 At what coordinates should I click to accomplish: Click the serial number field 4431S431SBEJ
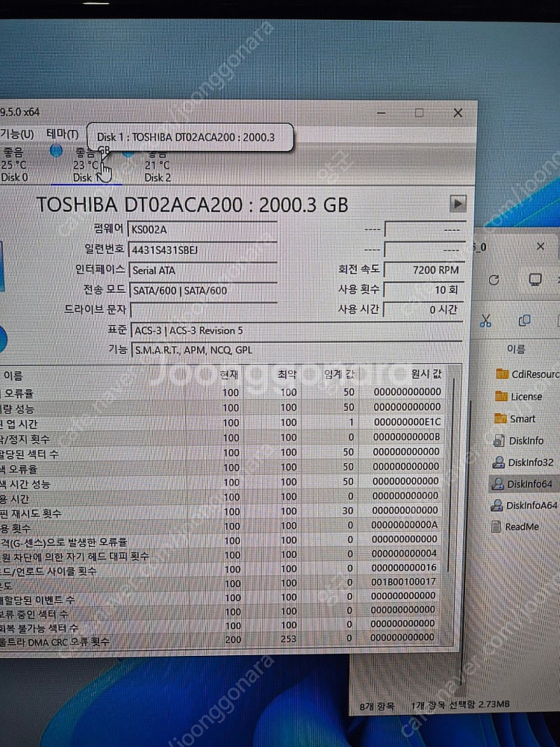click(x=202, y=250)
